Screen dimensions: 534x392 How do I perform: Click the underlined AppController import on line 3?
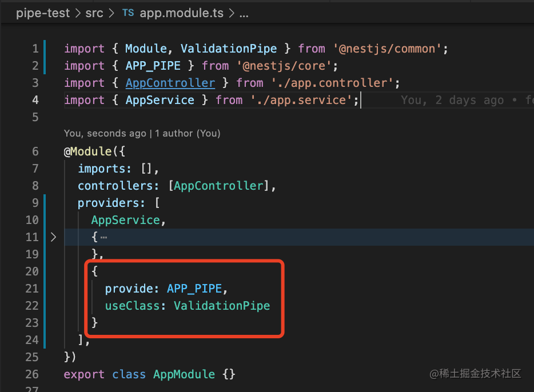click(170, 83)
